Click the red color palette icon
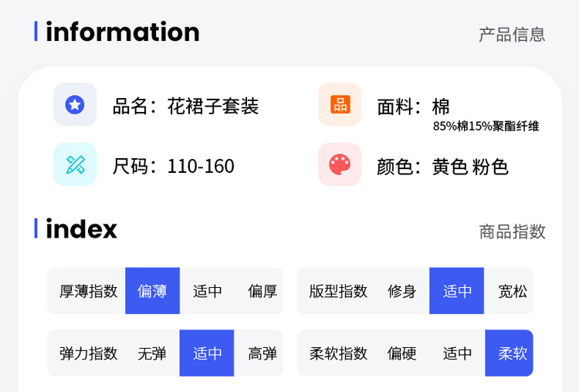 pos(340,164)
